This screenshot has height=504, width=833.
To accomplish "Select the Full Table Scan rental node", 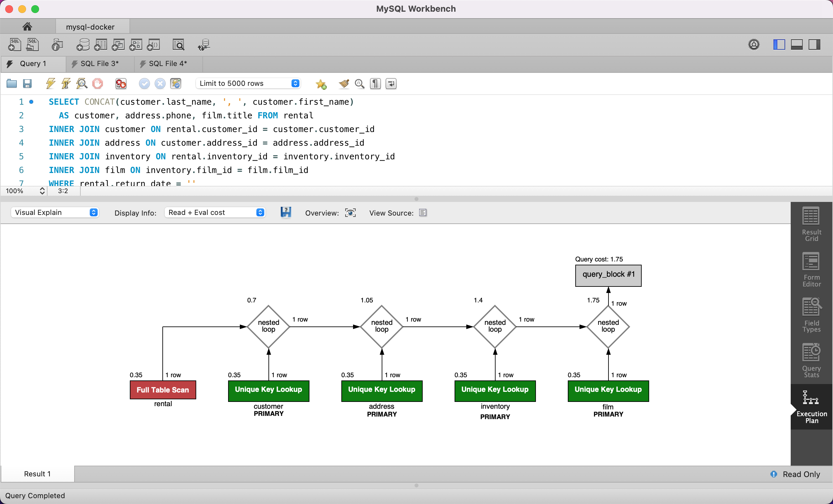I will [163, 390].
